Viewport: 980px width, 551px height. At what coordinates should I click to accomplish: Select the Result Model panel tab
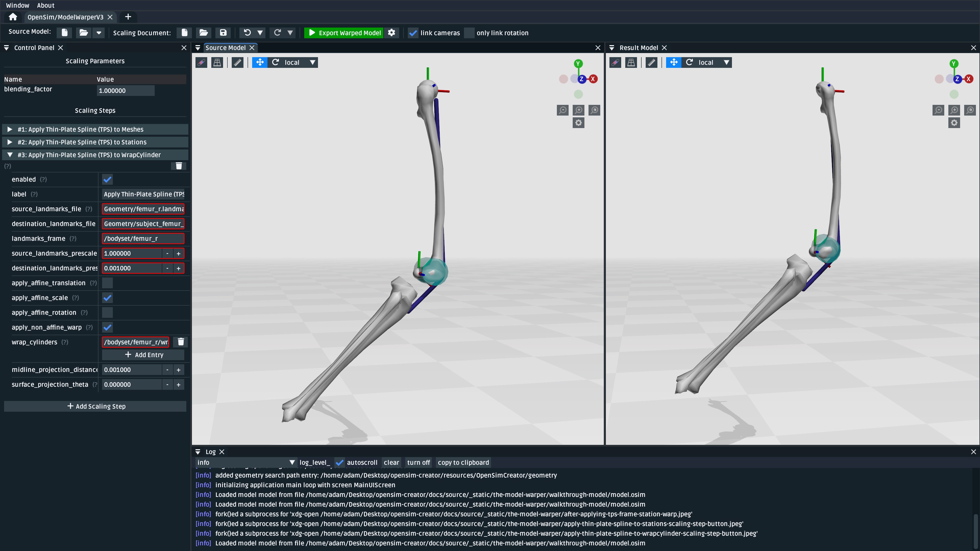tap(639, 47)
